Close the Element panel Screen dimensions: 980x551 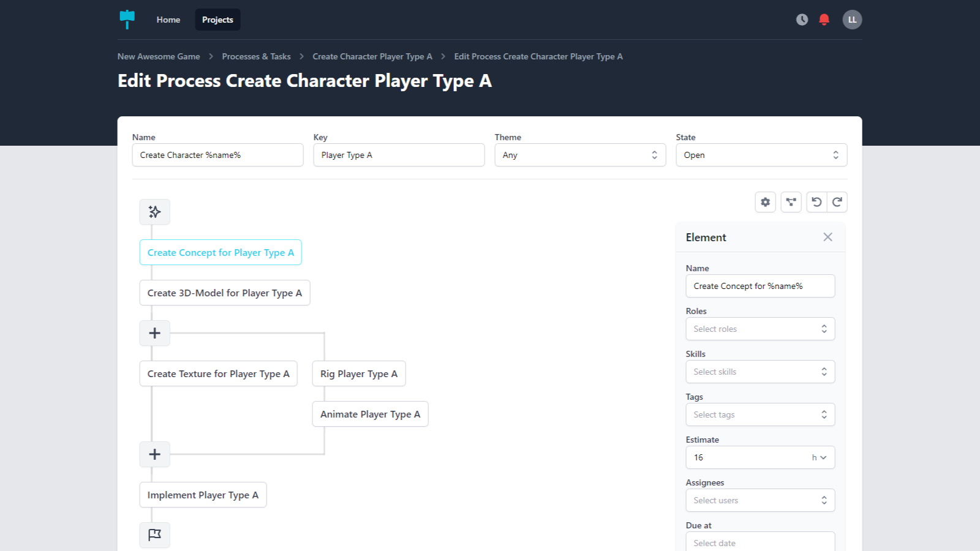[x=828, y=237]
